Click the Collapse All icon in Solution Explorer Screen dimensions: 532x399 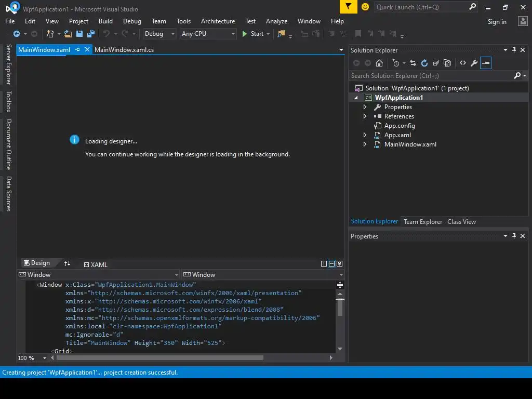[436, 63]
